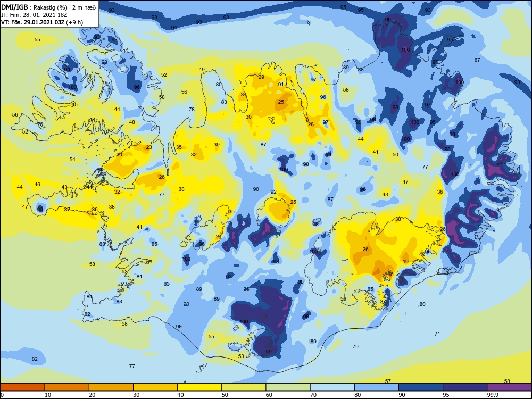532x399 pixels.
Task: Pick the medium blue 80–90 legend swatch
Action: pos(377,387)
